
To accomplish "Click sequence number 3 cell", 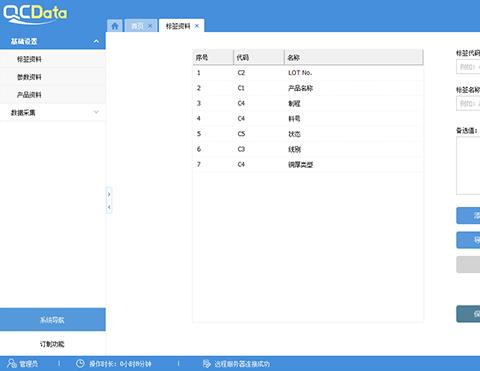I will (199, 103).
